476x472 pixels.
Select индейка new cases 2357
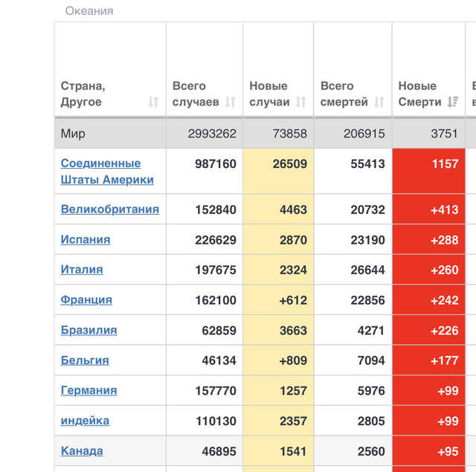(x=293, y=421)
